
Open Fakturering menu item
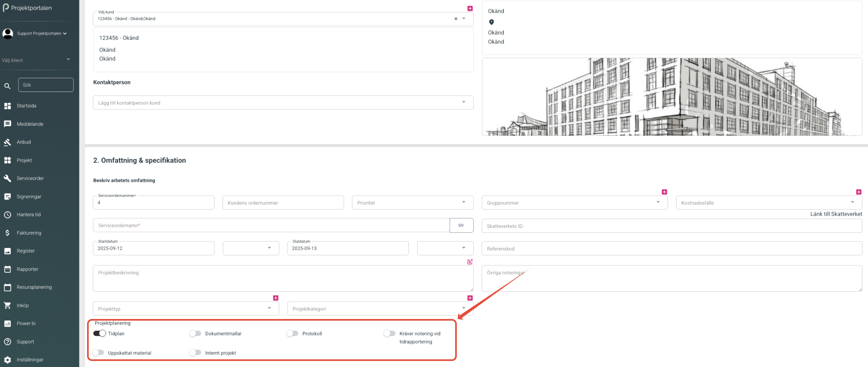pos(29,233)
